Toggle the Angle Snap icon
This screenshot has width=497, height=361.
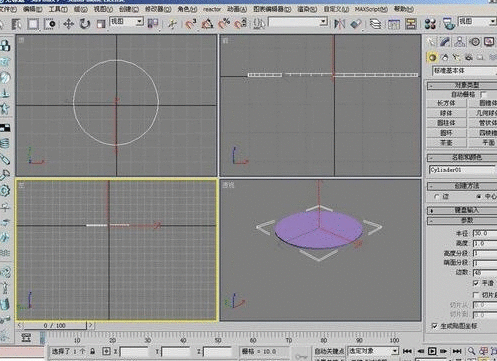coord(207,24)
